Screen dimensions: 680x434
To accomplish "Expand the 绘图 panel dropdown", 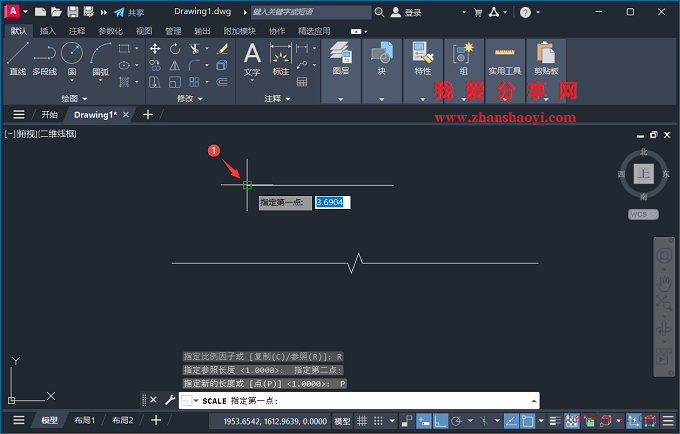I will point(85,99).
